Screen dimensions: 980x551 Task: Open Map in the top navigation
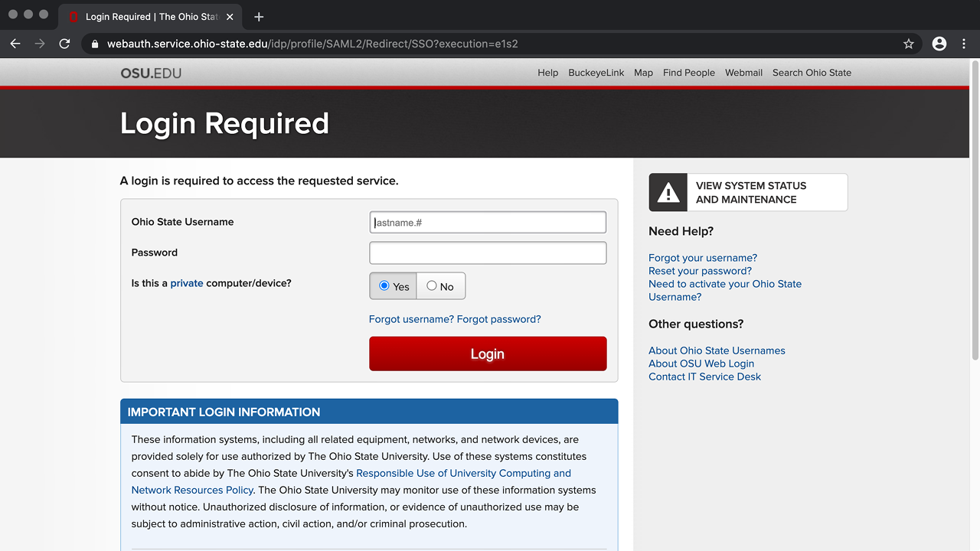pyautogui.click(x=643, y=73)
